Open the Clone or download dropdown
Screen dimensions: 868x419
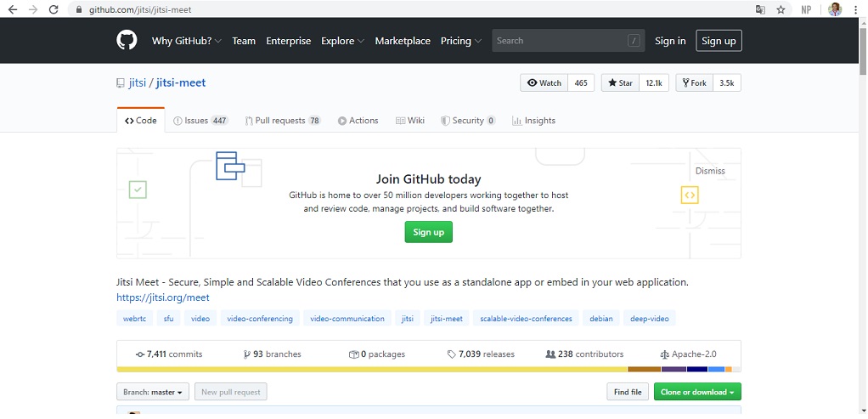[x=698, y=392]
